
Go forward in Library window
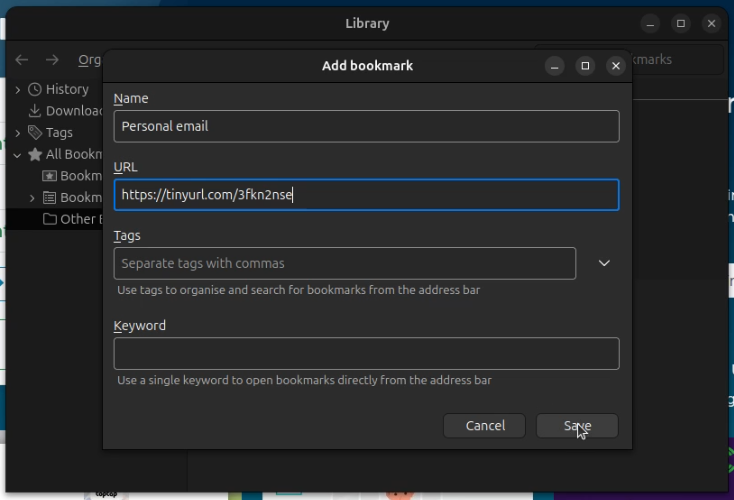[x=52, y=60]
